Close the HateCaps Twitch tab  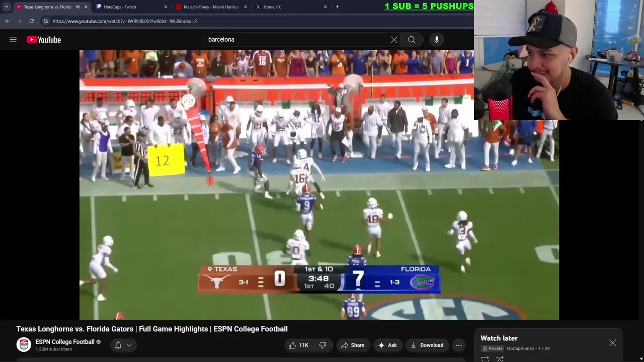click(x=166, y=7)
